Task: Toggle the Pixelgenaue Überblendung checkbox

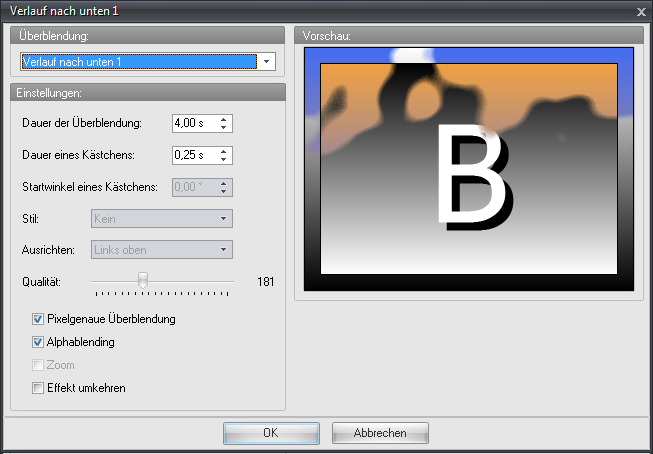Action: pos(38,319)
